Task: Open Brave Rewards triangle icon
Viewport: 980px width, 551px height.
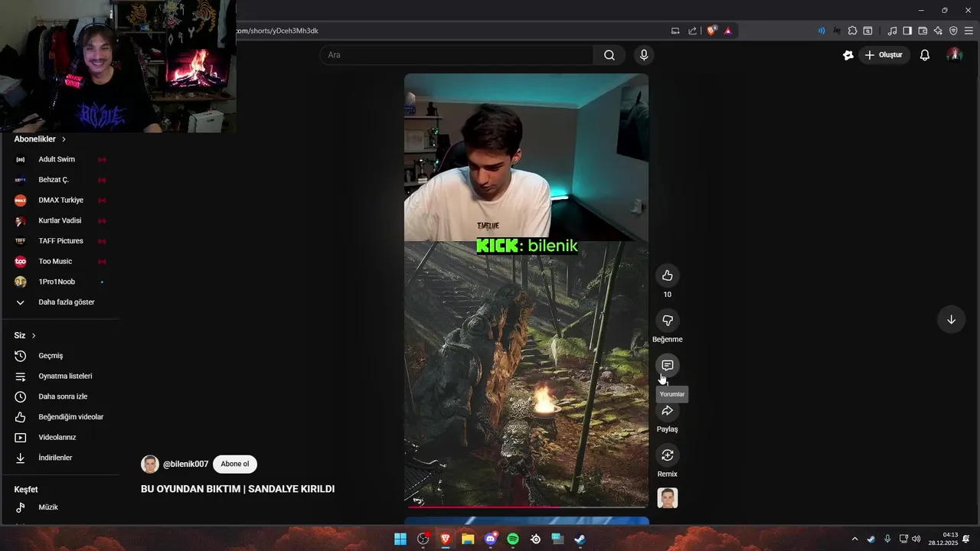Action: point(727,31)
